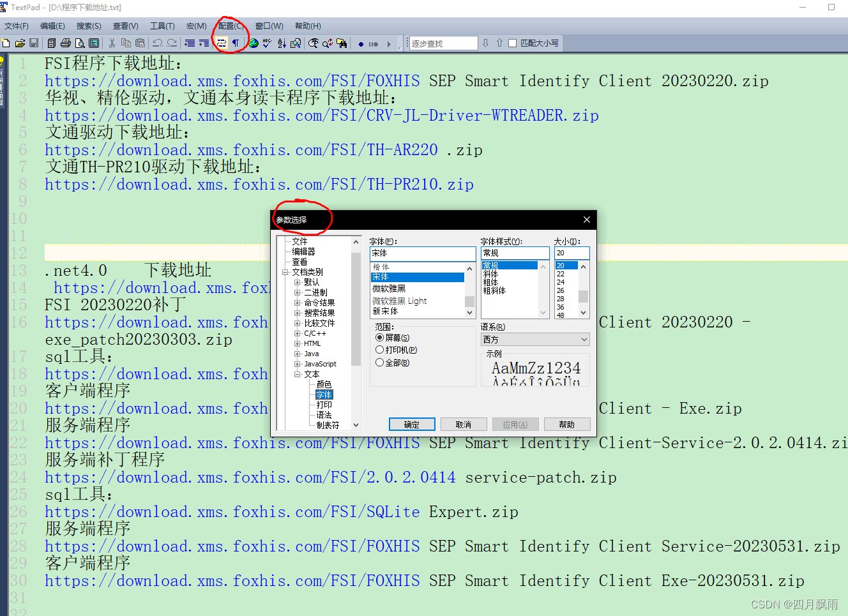This screenshot has width=848, height=616.
Task: Expand the Java tree node
Action: coord(297,354)
